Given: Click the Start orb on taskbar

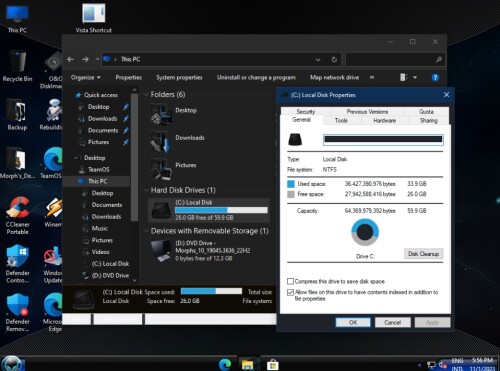Looking at the screenshot, I should tap(12, 363).
